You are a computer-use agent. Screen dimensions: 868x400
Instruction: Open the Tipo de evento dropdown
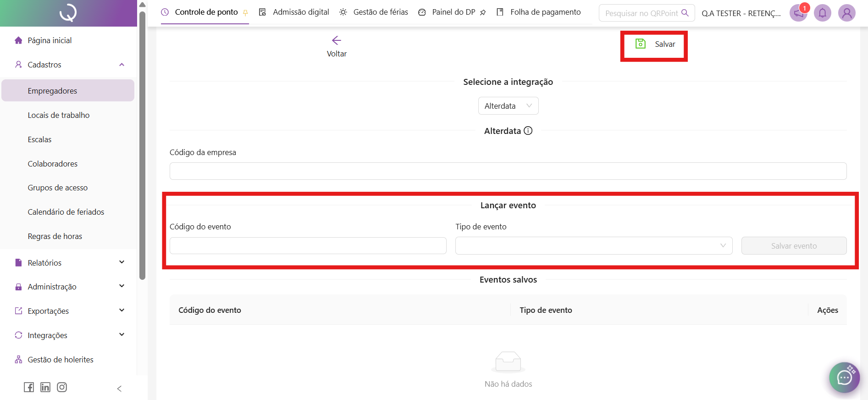593,246
